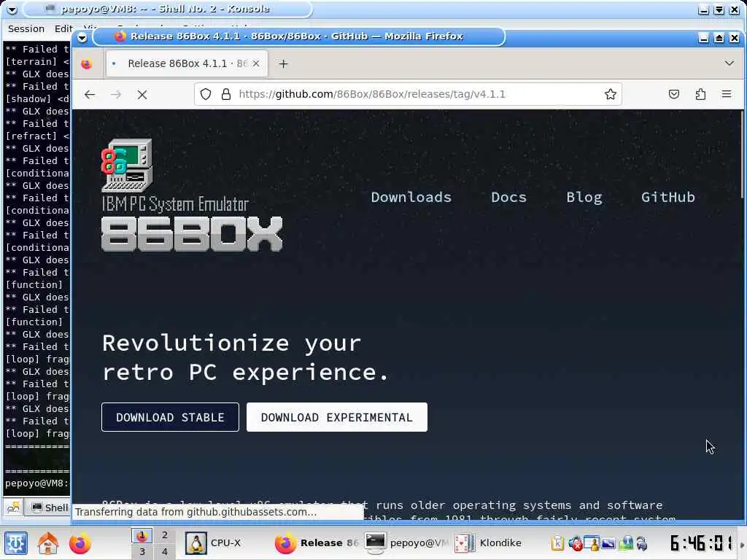Open Session menu in Konsole
The width and height of the screenshot is (747, 560).
pos(26,28)
